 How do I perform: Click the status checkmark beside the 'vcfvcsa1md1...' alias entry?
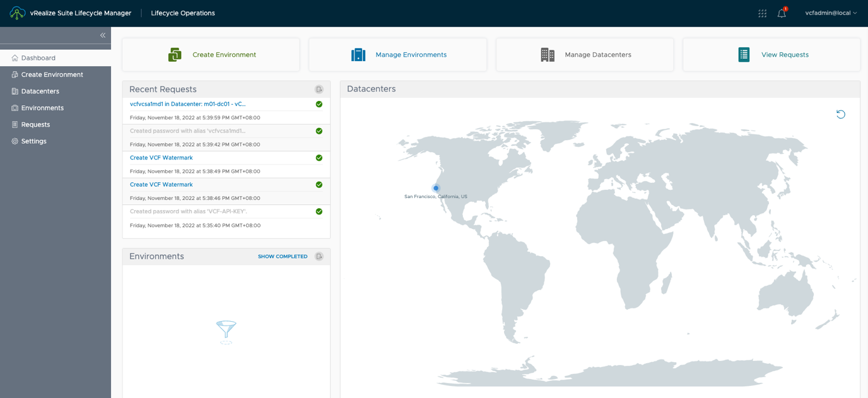(319, 131)
